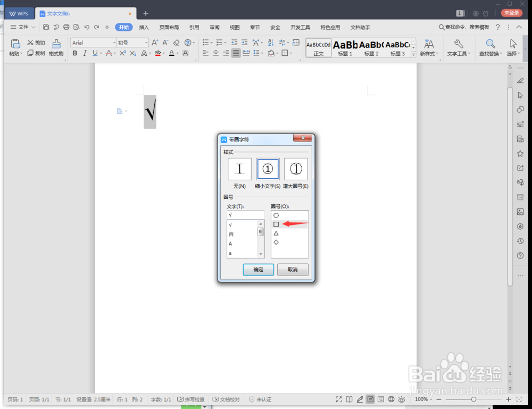
Task: Switch to the View (视图) tab
Action: (235, 27)
